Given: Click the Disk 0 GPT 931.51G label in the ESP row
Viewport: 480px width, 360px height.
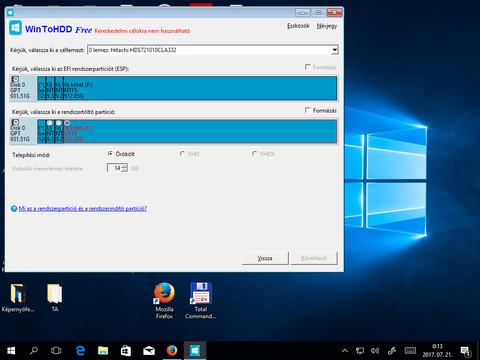Looking at the screenshot, I should pyautogui.click(x=20, y=90).
